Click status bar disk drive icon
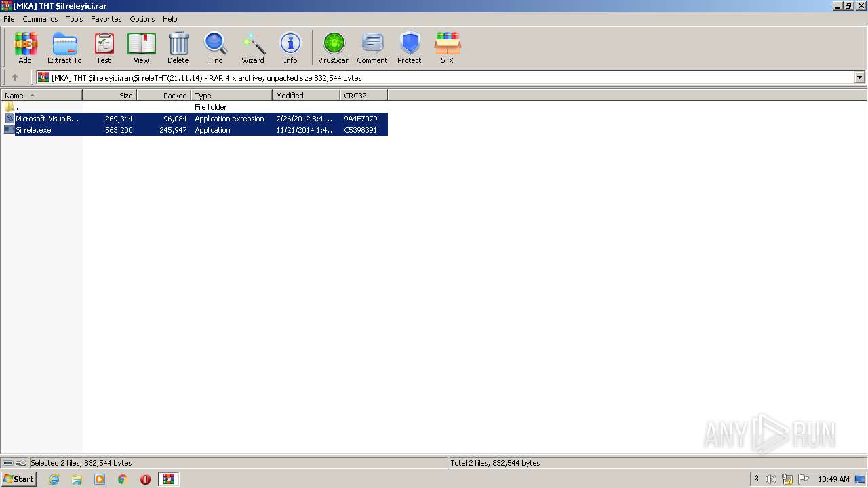The image size is (868, 488). point(8,463)
